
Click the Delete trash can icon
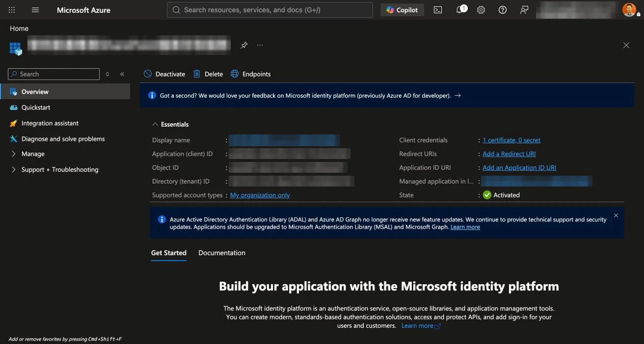tap(197, 74)
